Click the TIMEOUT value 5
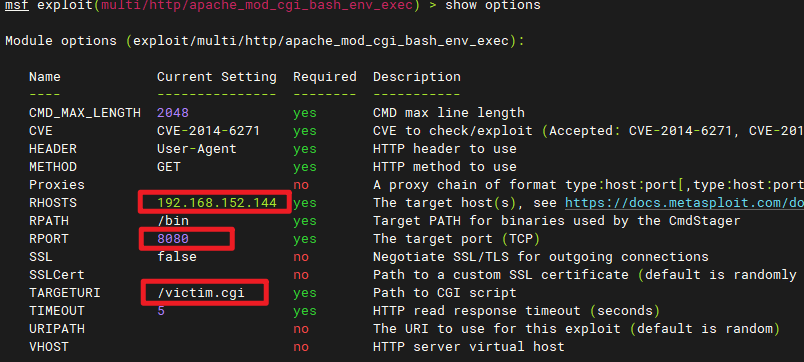 coord(161,311)
